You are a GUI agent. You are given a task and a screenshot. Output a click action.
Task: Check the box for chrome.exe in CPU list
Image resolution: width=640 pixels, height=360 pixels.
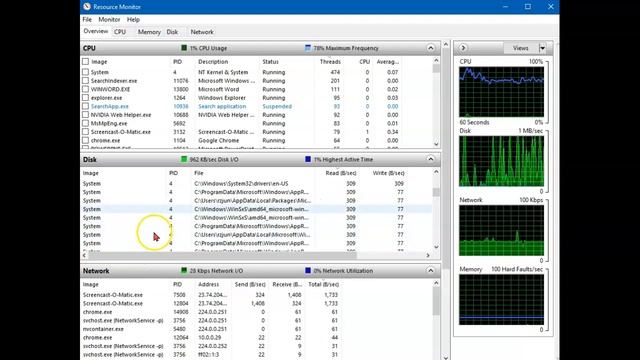(x=85, y=140)
